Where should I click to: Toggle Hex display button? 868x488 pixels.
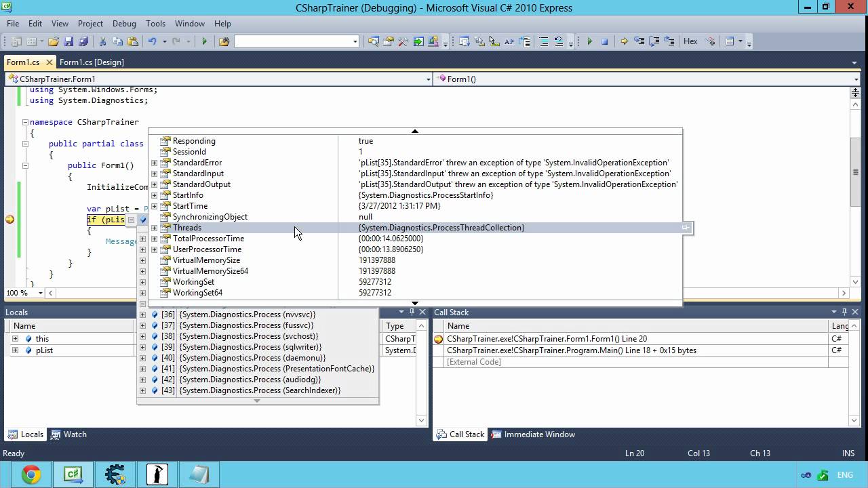[x=690, y=41]
